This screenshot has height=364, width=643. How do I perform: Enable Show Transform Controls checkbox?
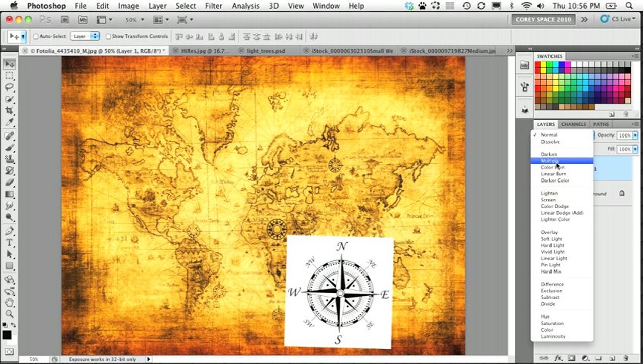point(108,37)
